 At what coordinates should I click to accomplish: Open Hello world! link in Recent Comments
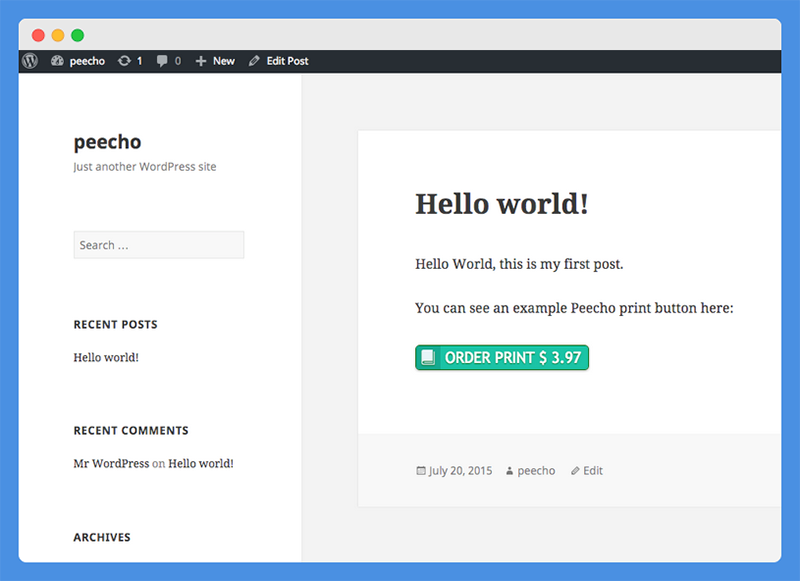pyautogui.click(x=201, y=464)
